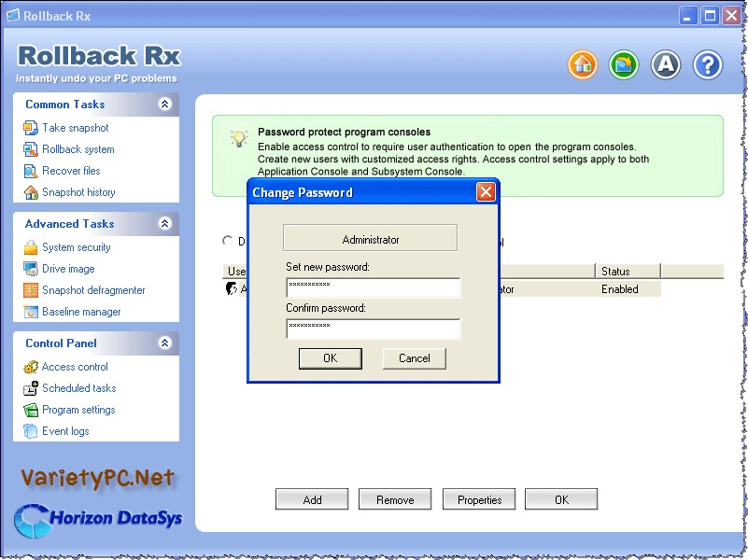Cancel the Change Password dialog
748x560 pixels.
414,358
